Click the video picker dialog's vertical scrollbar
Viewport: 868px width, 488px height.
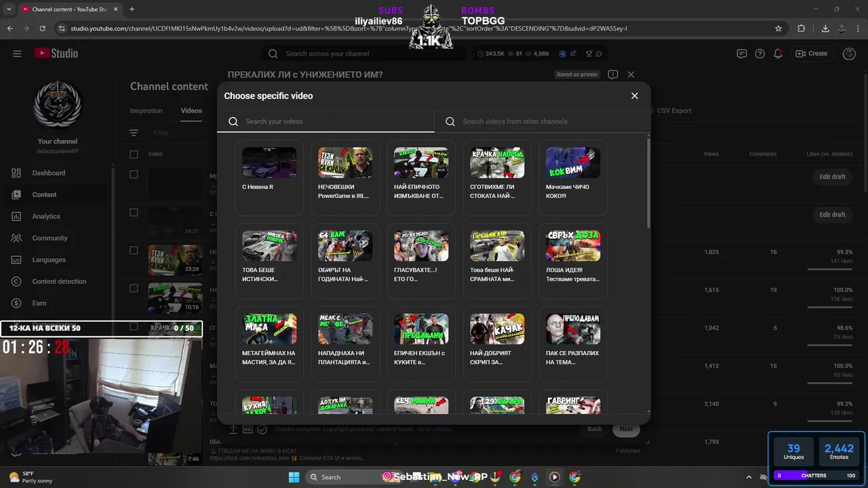click(649, 183)
